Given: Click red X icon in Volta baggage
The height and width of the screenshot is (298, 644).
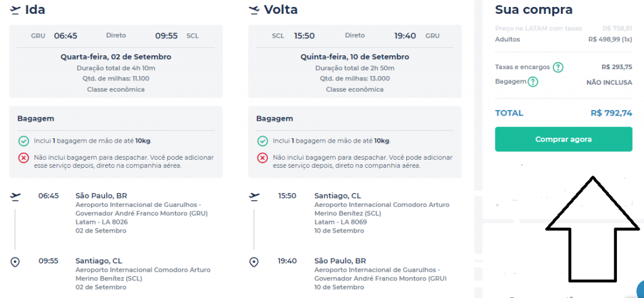Looking at the screenshot, I should pos(262,158).
